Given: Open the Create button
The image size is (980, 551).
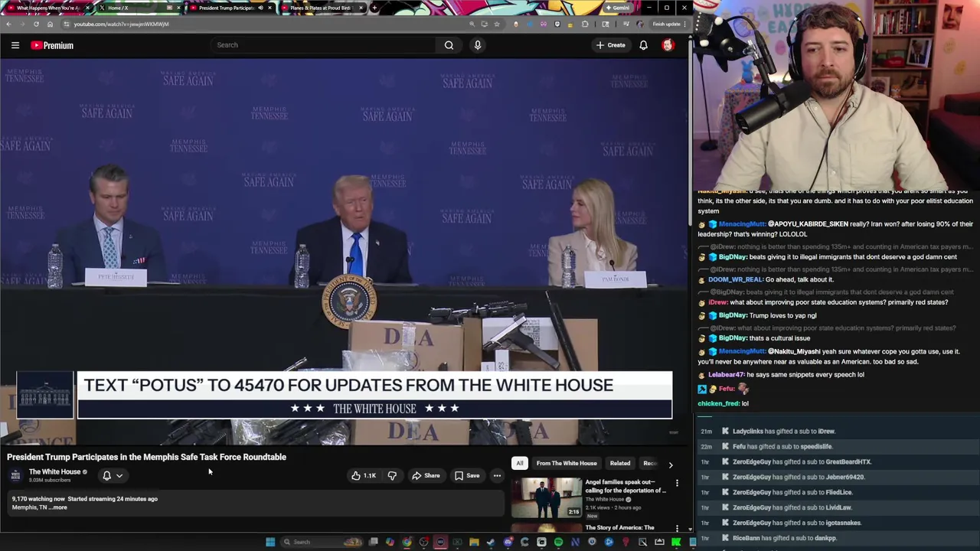Looking at the screenshot, I should (x=611, y=45).
